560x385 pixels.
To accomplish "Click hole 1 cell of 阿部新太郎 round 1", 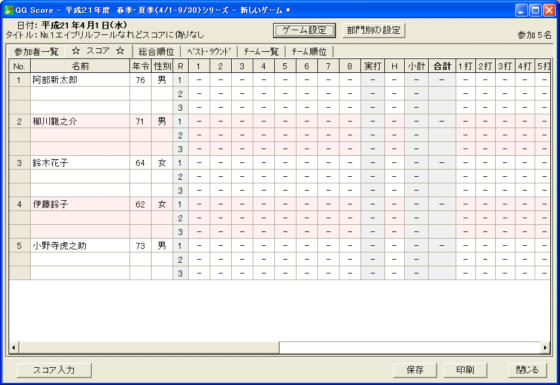I will (199, 80).
